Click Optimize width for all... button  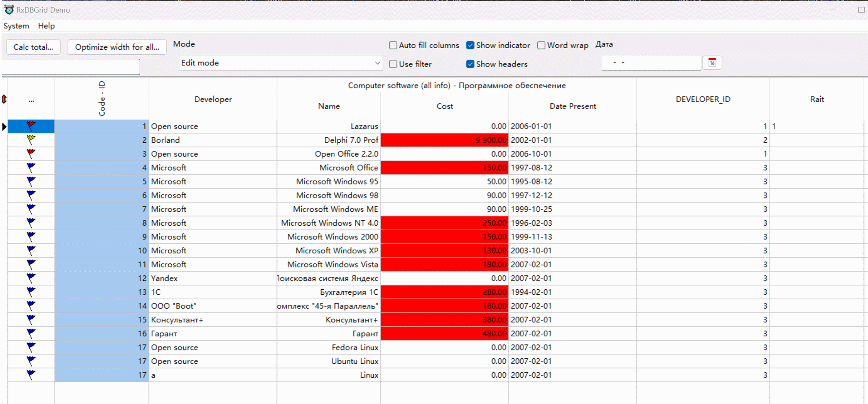pos(117,47)
